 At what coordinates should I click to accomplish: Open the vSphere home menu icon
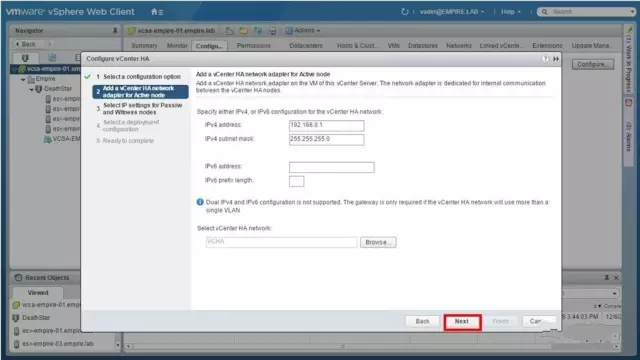click(x=157, y=12)
